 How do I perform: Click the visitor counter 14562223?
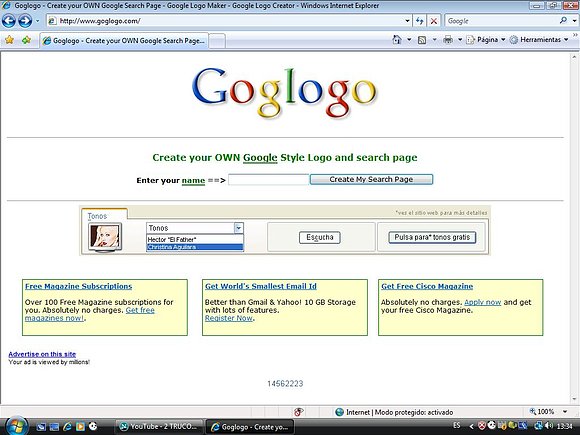point(285,384)
